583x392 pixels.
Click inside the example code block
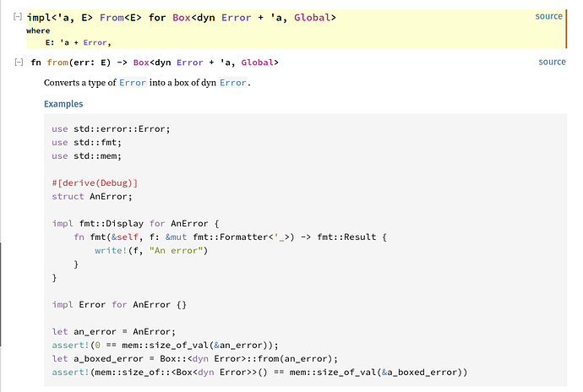tap(305, 250)
